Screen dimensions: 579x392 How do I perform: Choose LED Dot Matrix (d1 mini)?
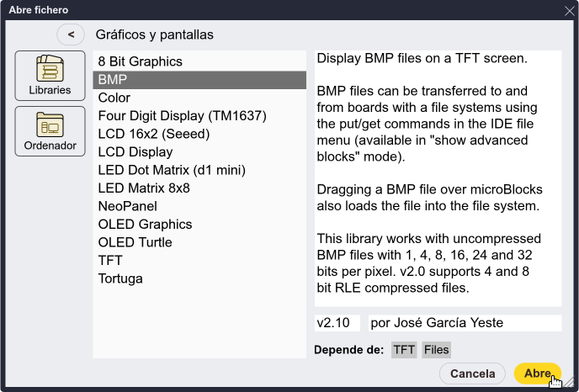(199, 170)
